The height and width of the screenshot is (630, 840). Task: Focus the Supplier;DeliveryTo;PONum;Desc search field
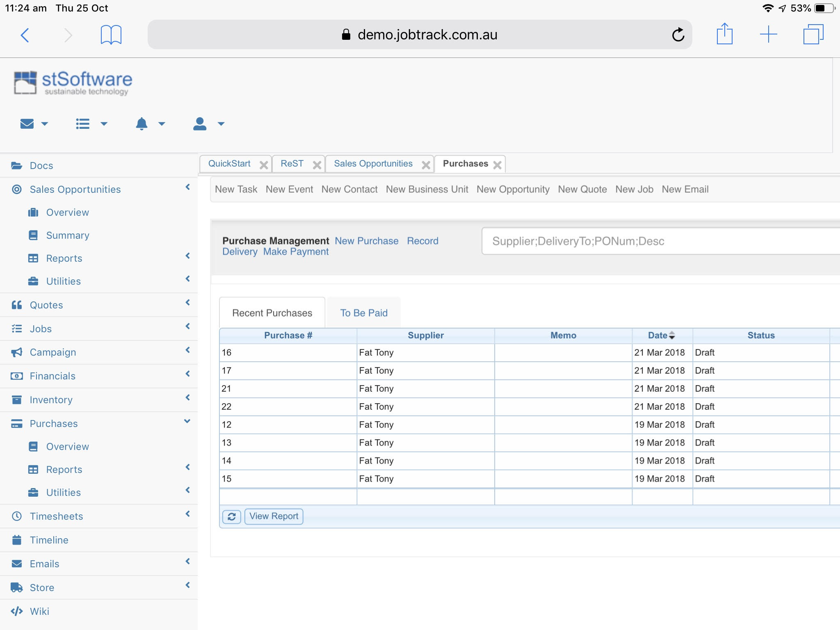pyautogui.click(x=661, y=241)
